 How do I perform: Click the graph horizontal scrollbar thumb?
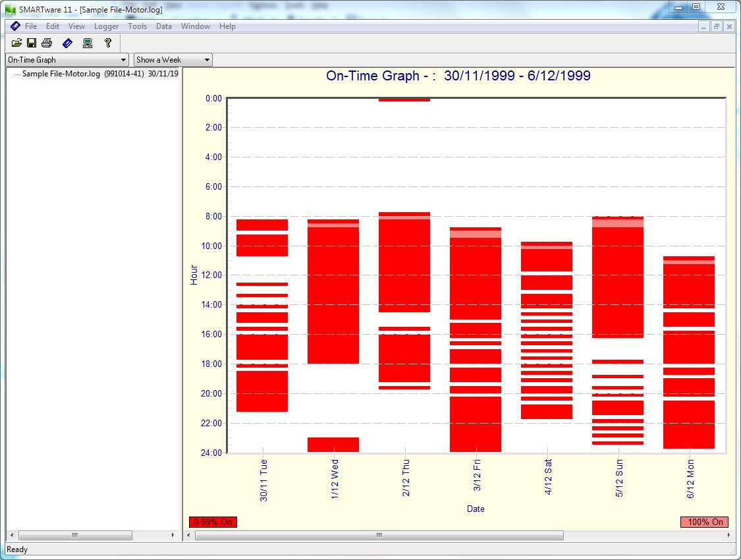[379, 536]
